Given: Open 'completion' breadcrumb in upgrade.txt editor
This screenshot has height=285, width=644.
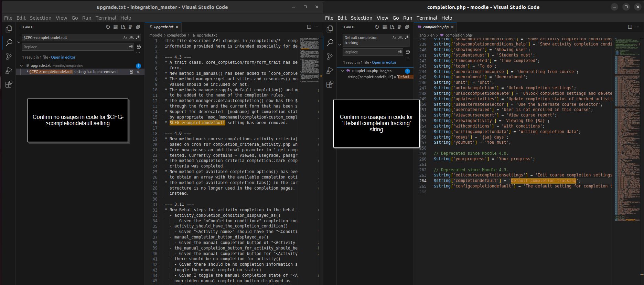Looking at the screenshot, I should 176,35.
